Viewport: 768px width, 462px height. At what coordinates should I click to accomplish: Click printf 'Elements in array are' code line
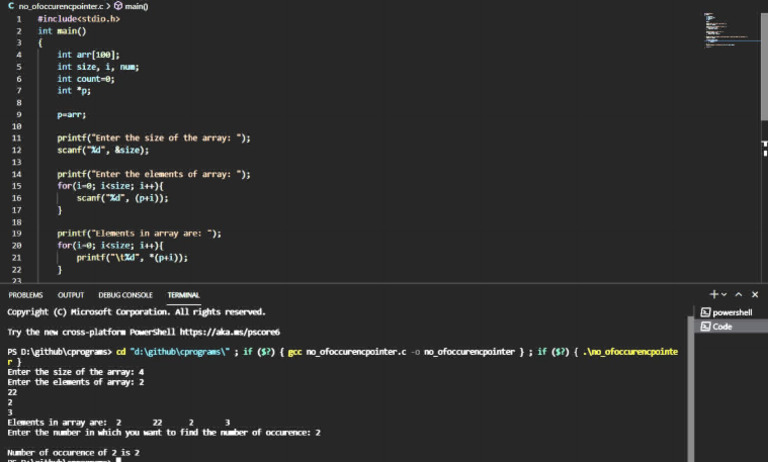139,234
